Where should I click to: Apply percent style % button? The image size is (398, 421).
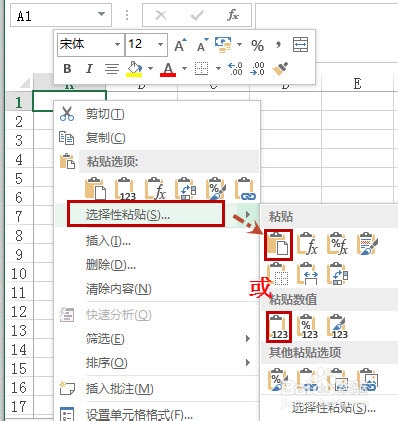pos(257,45)
